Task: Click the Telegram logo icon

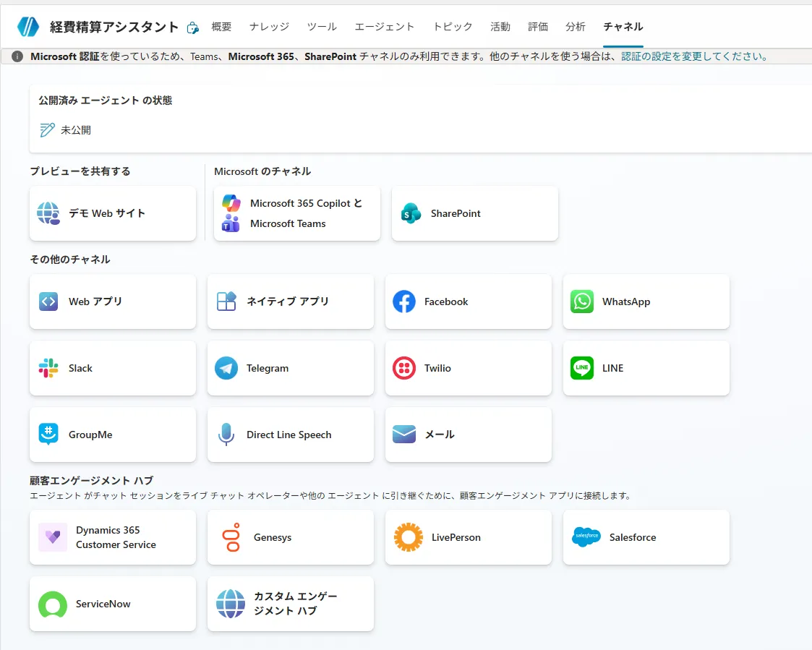Action: 226,368
